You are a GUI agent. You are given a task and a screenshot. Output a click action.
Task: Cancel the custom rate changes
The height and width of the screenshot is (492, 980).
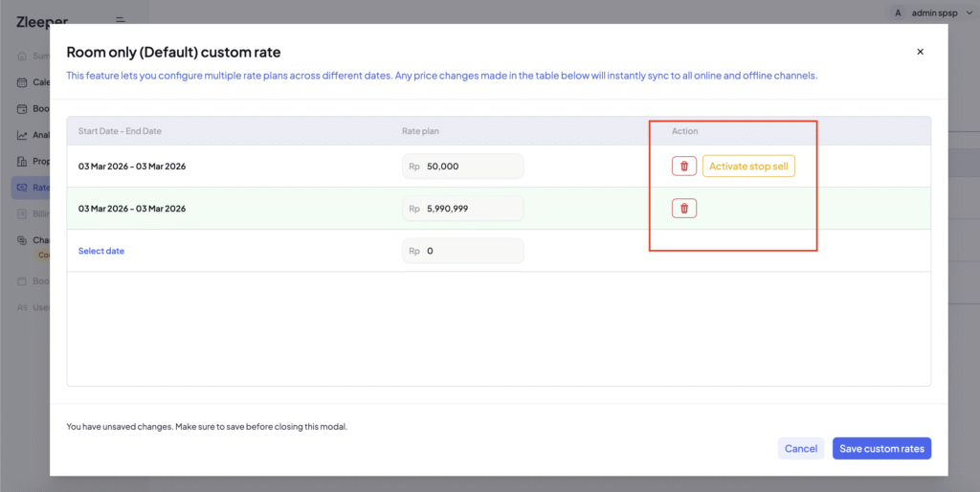click(x=800, y=448)
